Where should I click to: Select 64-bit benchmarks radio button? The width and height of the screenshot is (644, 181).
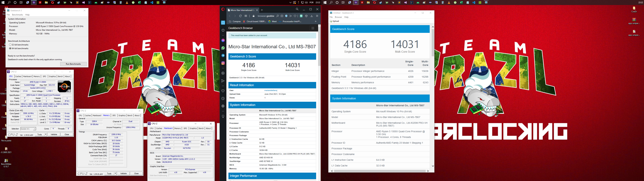(10, 48)
